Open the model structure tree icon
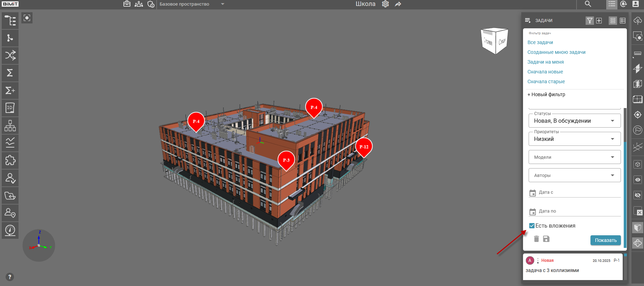The height and width of the screenshot is (286, 644). click(x=10, y=21)
